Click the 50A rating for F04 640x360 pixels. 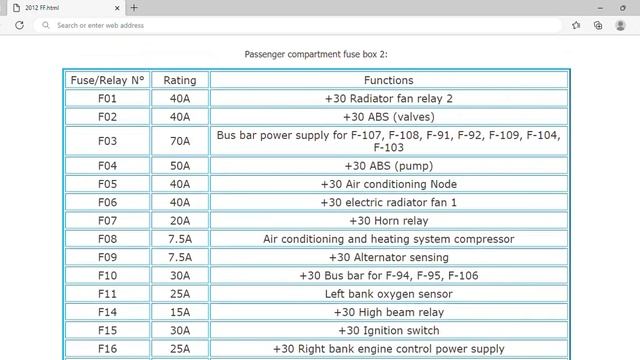pyautogui.click(x=180, y=166)
